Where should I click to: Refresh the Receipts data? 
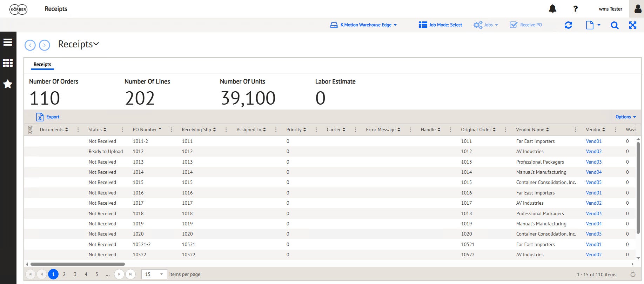(x=568, y=25)
